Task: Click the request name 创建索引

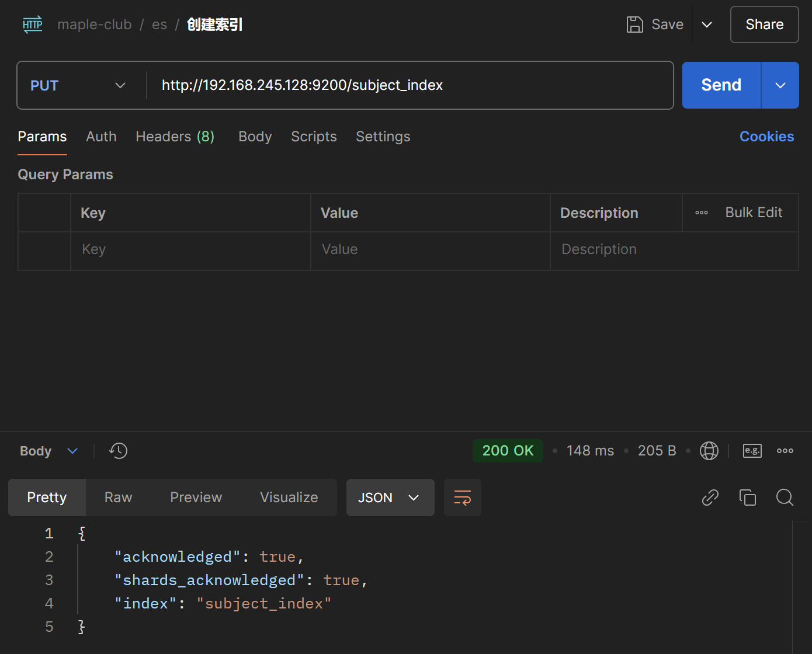Action: point(214,25)
